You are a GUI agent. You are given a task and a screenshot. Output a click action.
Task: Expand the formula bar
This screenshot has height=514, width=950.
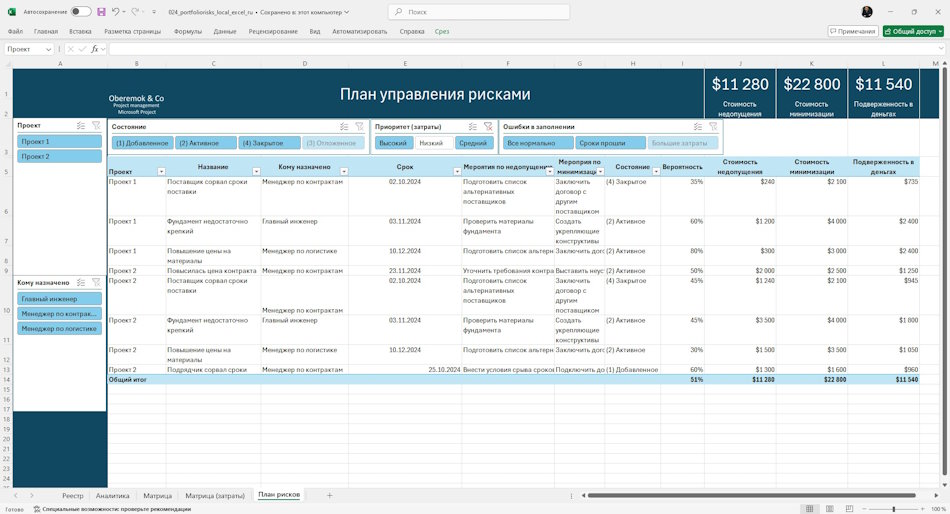point(941,49)
